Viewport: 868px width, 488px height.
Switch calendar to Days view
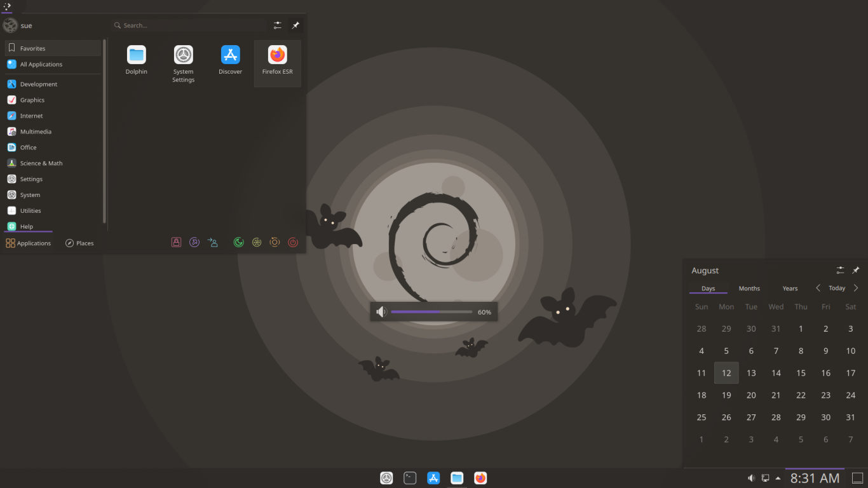[708, 288]
